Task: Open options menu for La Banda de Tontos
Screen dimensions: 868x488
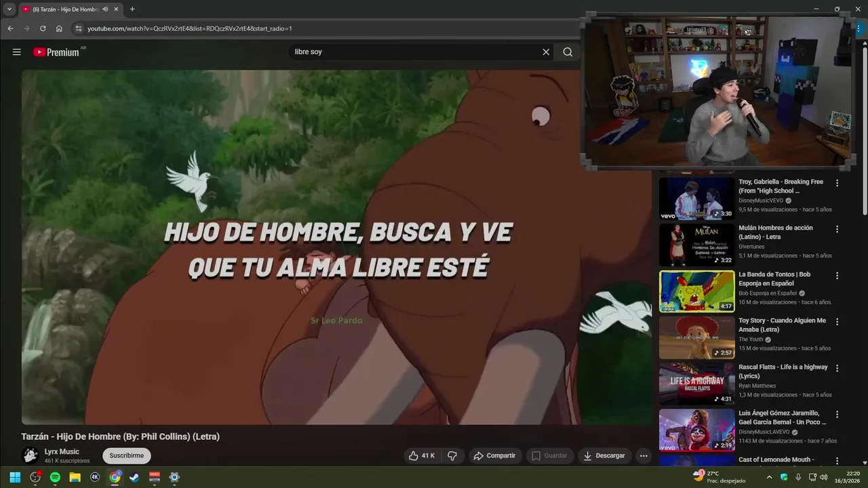Action: [x=837, y=276]
